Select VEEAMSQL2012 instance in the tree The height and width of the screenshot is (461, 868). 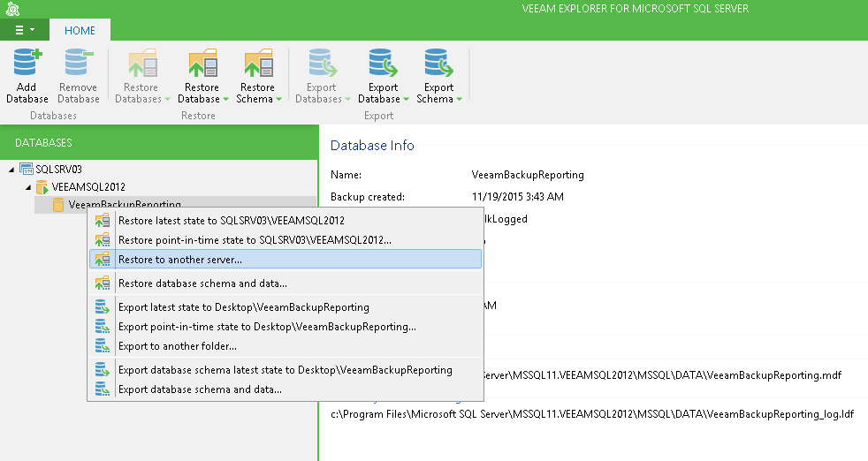click(x=88, y=187)
